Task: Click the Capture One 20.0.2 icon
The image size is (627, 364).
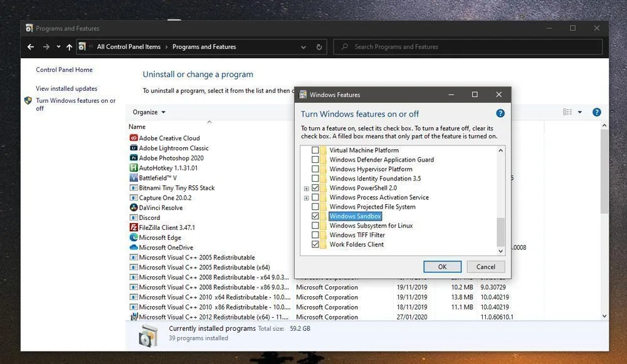Action: pyautogui.click(x=134, y=198)
